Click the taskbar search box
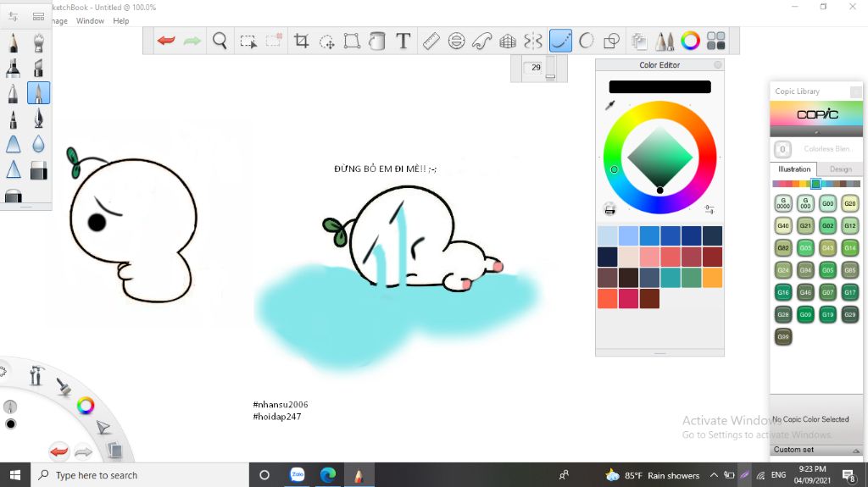This screenshot has width=868, height=487. pos(140,475)
